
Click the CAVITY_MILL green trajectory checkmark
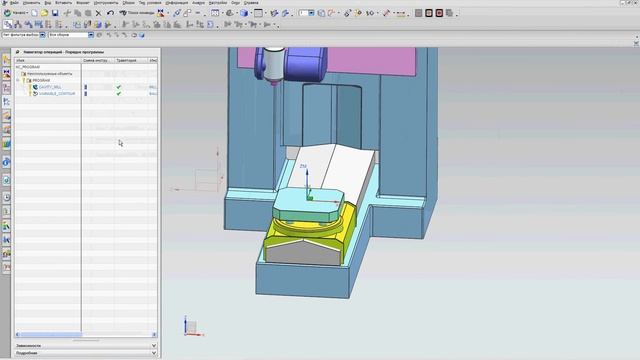point(119,87)
